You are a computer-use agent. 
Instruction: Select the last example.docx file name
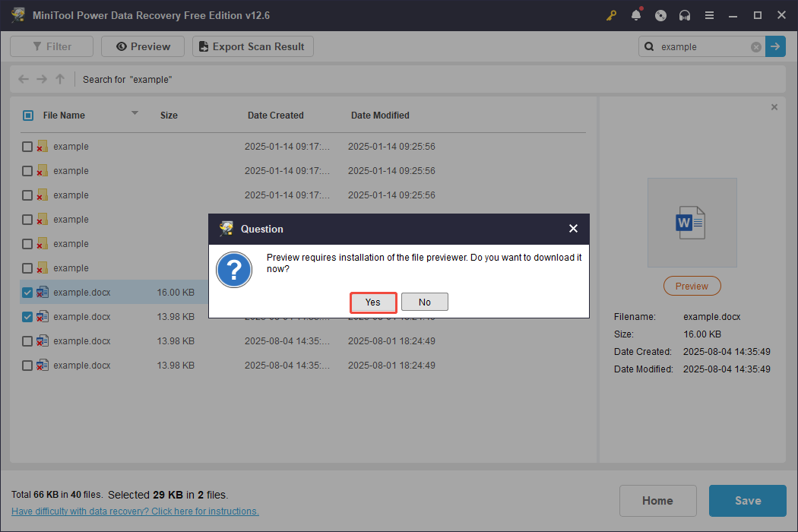[x=82, y=366]
